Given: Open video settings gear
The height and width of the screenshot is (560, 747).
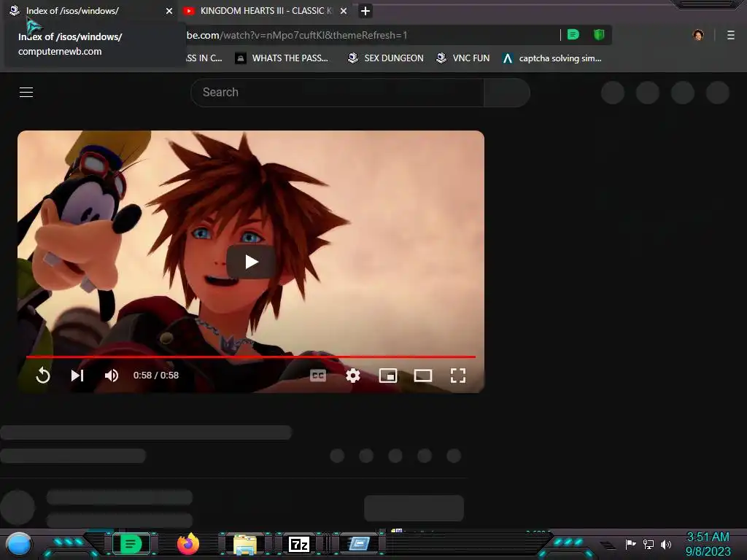Looking at the screenshot, I should (x=353, y=376).
